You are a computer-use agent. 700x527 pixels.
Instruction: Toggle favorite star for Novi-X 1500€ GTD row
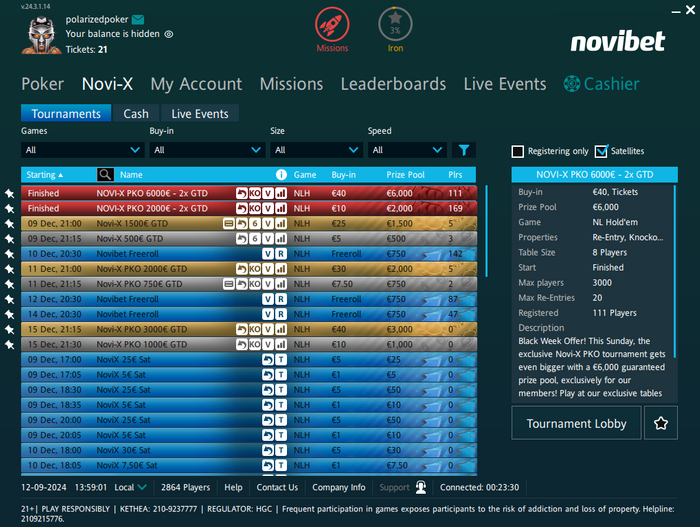pyautogui.click(x=9, y=224)
